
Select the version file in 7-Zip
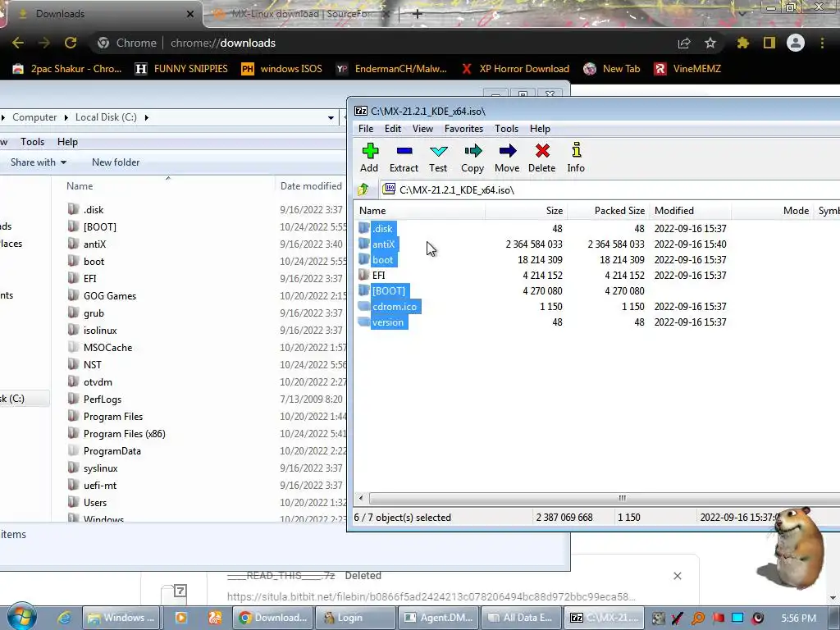click(388, 322)
